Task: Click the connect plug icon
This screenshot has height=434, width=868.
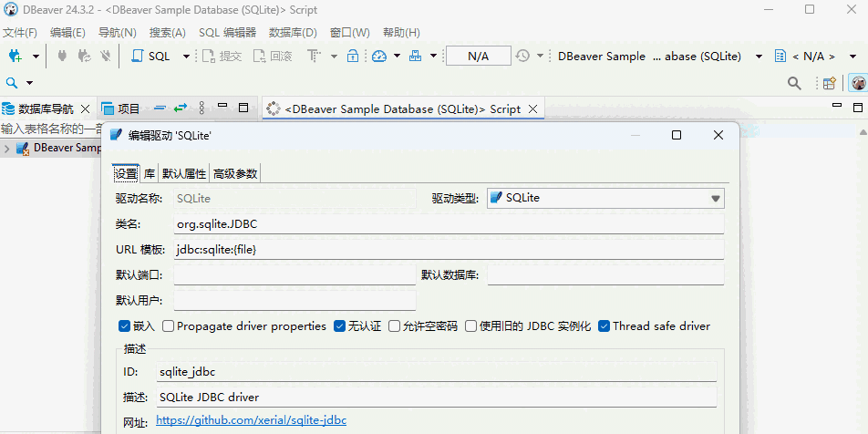Action: [x=62, y=56]
